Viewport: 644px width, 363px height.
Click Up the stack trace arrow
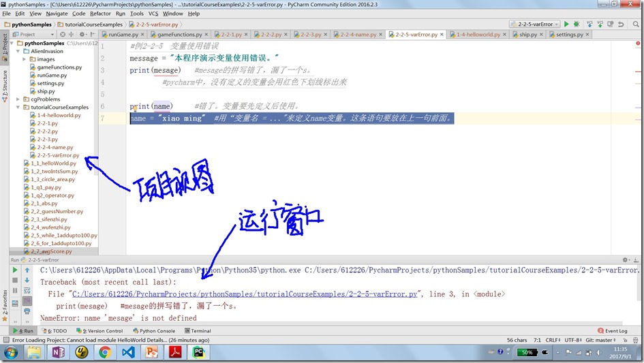tap(27, 270)
